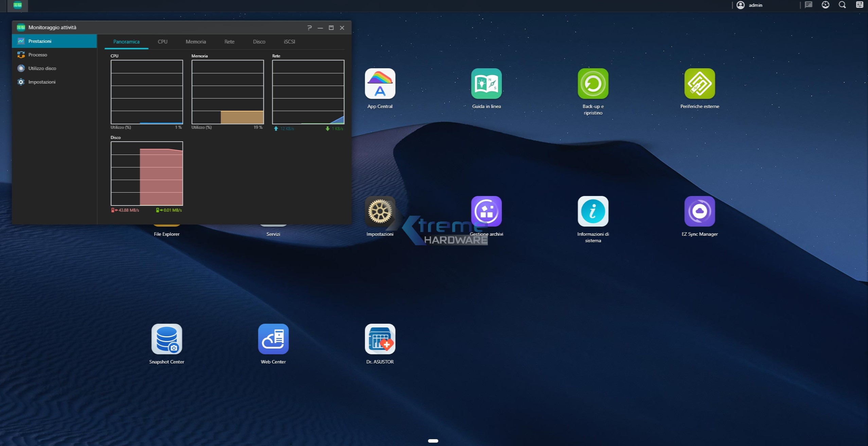Open the iSCSI tab
This screenshot has width=868, height=446.
pyautogui.click(x=289, y=41)
